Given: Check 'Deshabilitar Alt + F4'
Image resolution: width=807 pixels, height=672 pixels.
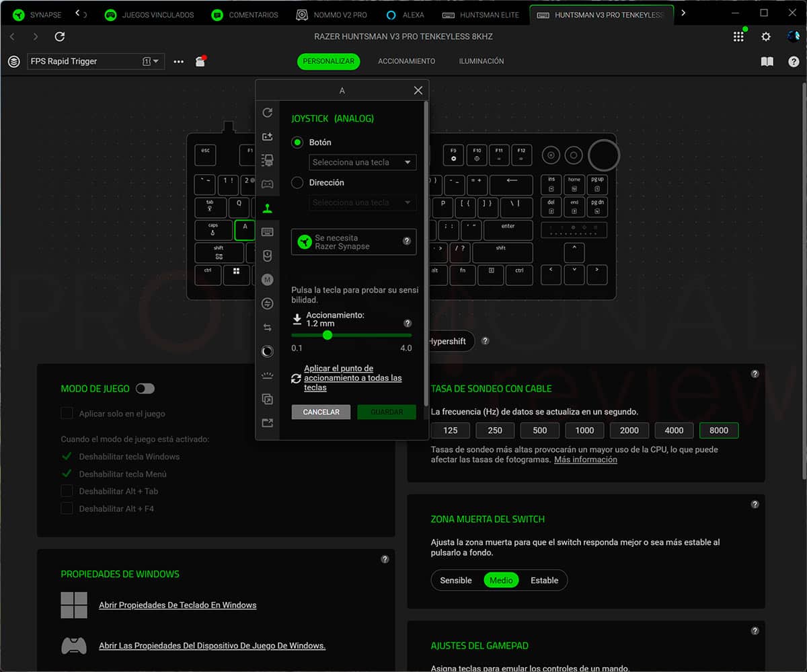Looking at the screenshot, I should tap(67, 509).
